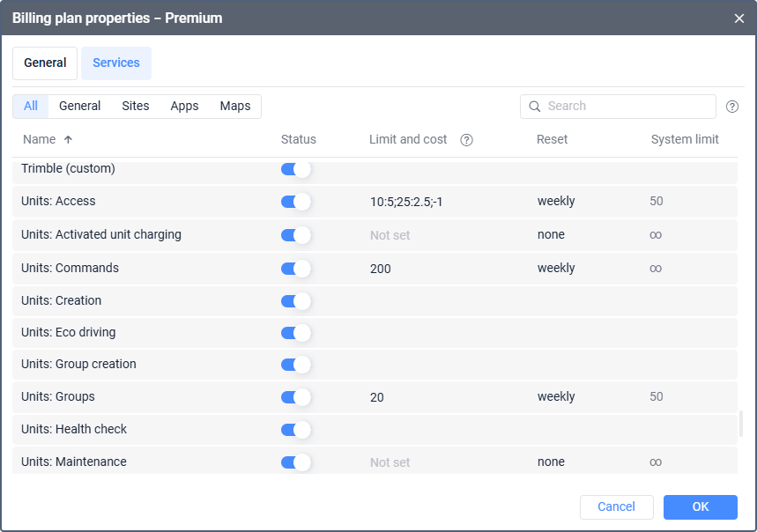Switch off Trimble (custom) service
The width and height of the screenshot is (757, 532).
(295, 169)
